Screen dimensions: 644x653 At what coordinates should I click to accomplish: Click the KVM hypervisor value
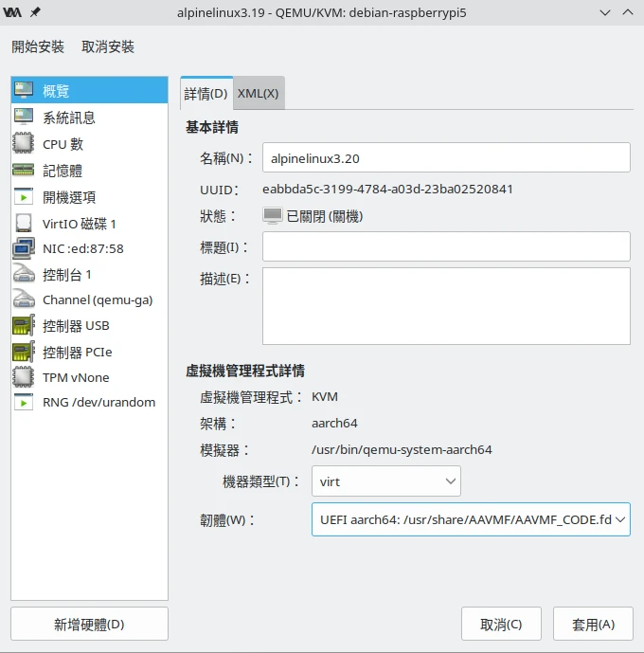[325, 396]
